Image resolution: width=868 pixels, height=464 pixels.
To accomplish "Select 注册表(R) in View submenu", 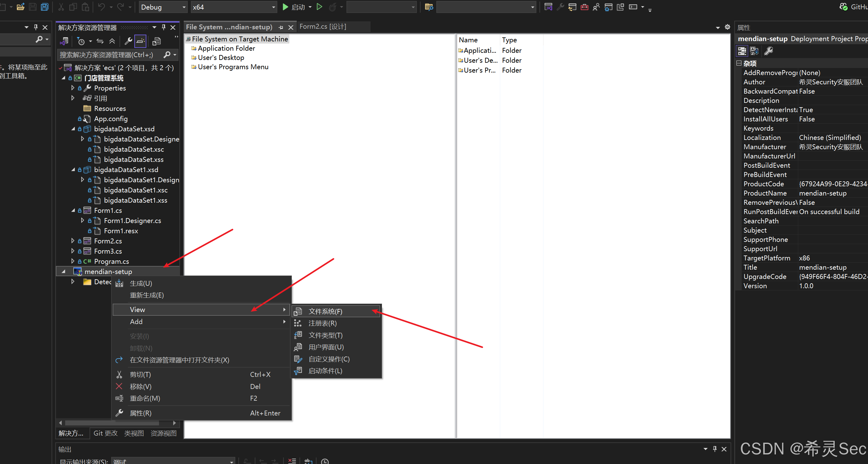I will click(x=322, y=323).
